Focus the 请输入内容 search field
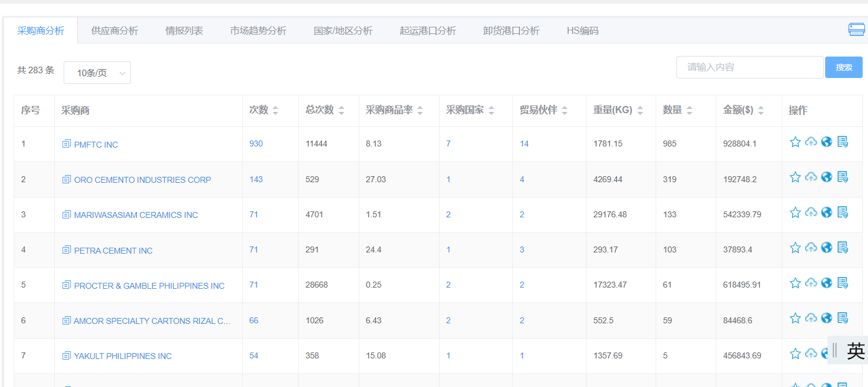 coord(750,67)
